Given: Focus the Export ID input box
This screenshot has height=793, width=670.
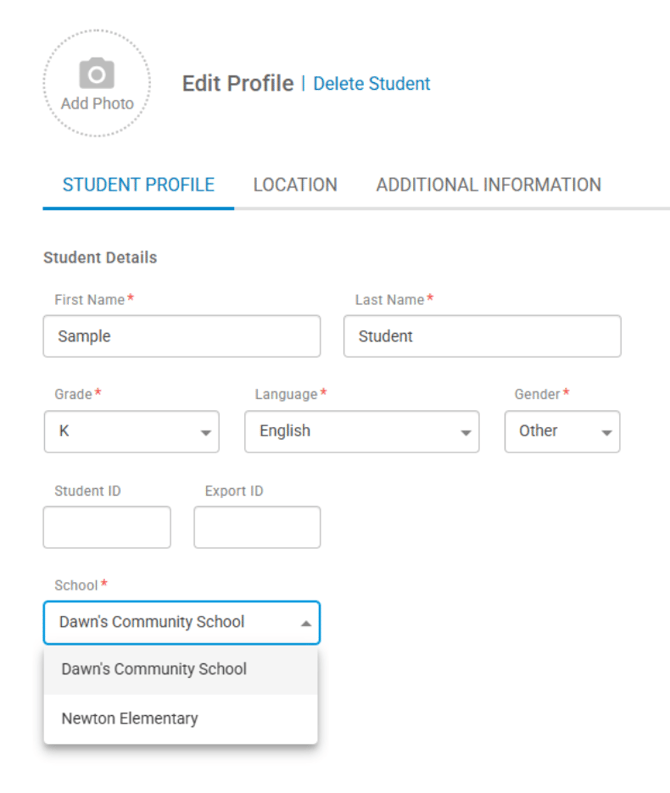Looking at the screenshot, I should (257, 527).
